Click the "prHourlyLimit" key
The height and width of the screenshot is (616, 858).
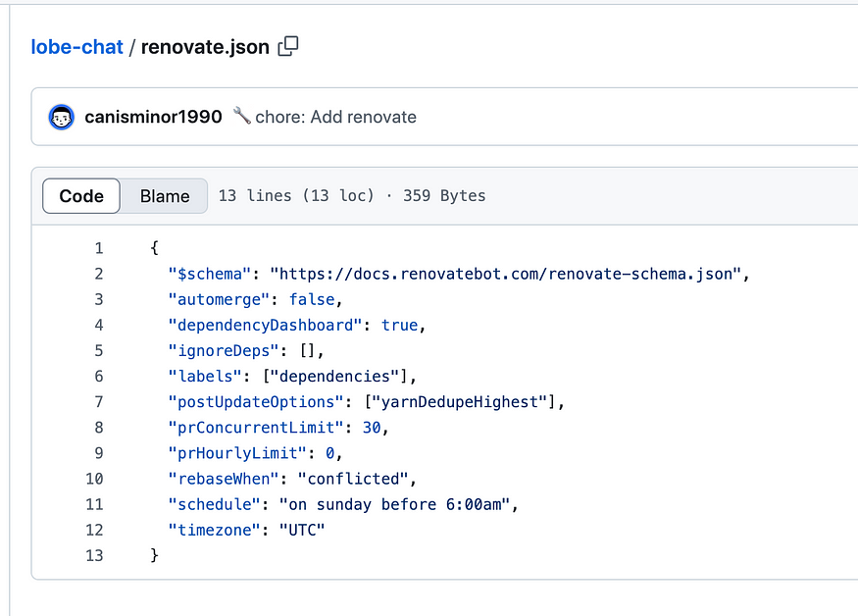[x=237, y=453]
